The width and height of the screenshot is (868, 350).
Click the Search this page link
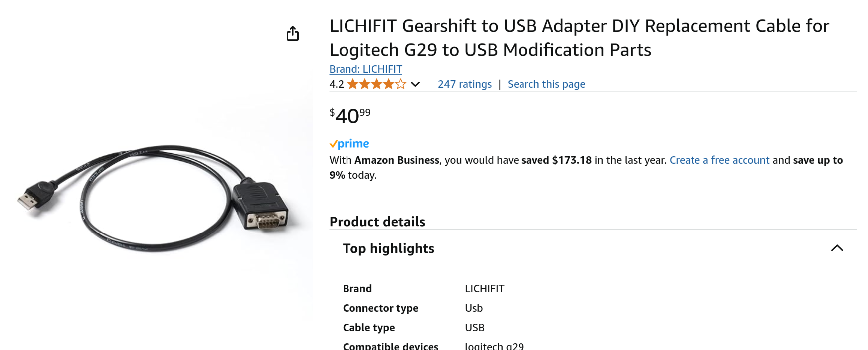pos(546,84)
